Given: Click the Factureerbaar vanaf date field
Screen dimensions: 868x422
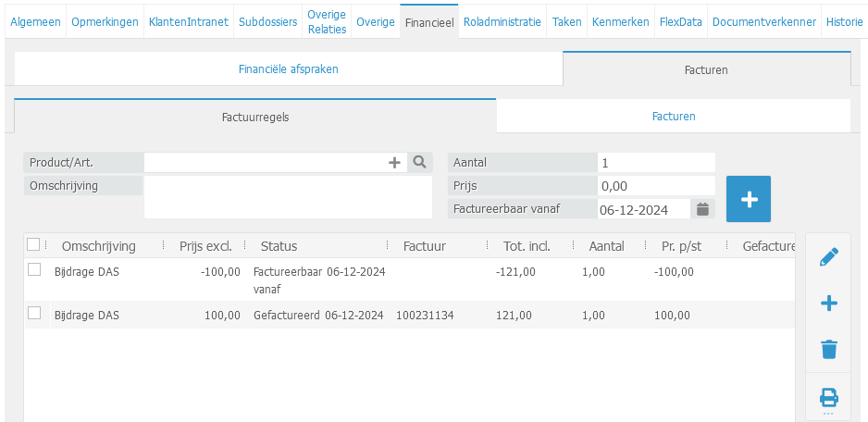Looking at the screenshot, I should [644, 209].
